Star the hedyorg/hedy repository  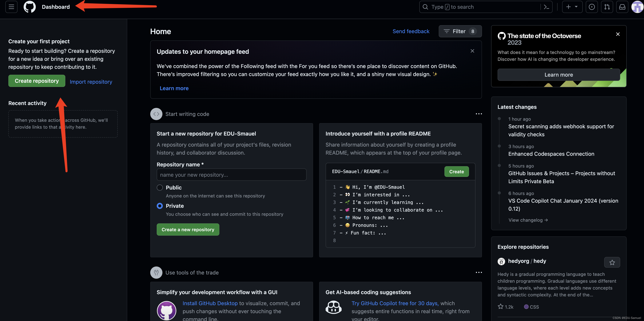[x=612, y=262]
